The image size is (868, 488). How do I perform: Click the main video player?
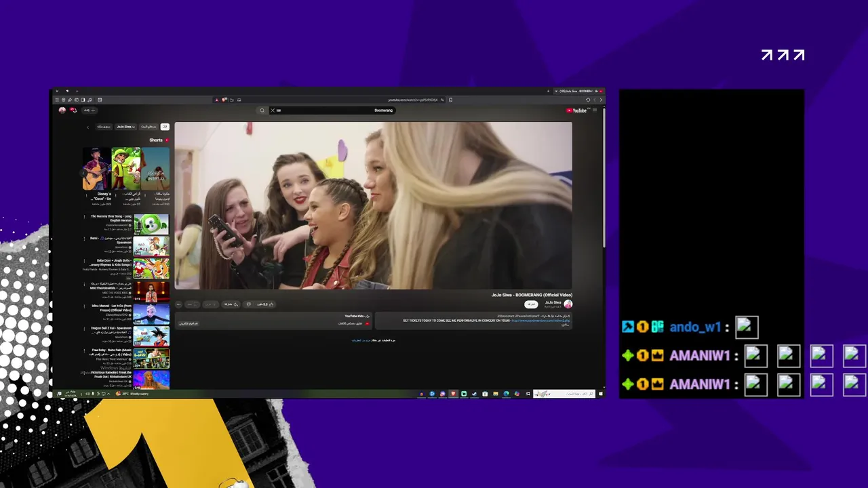[373, 205]
